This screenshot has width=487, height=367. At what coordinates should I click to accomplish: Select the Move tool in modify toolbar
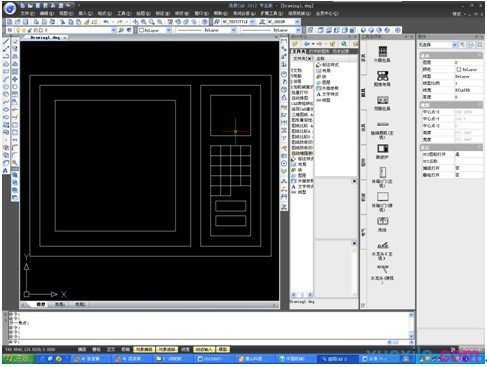point(15,79)
